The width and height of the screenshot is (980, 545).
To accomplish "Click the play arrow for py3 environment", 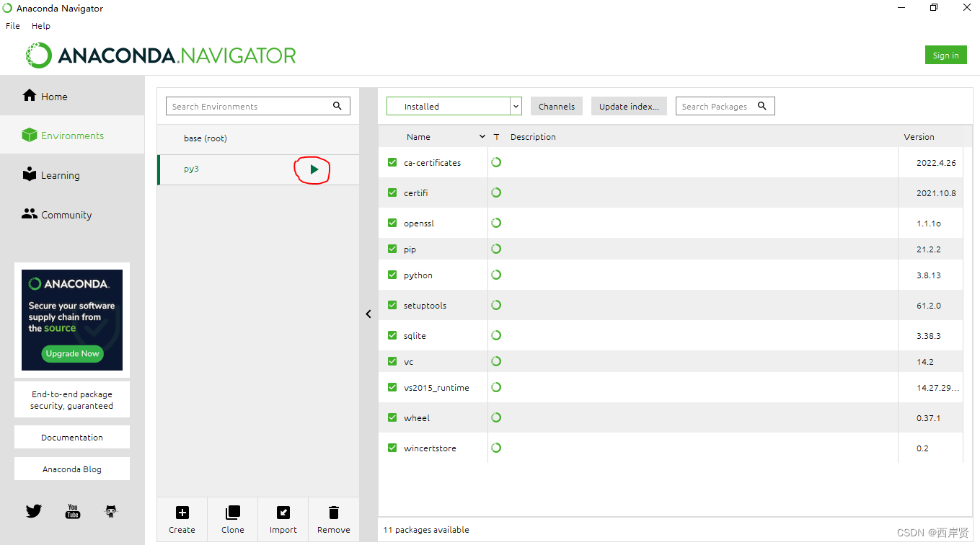I will pos(314,169).
